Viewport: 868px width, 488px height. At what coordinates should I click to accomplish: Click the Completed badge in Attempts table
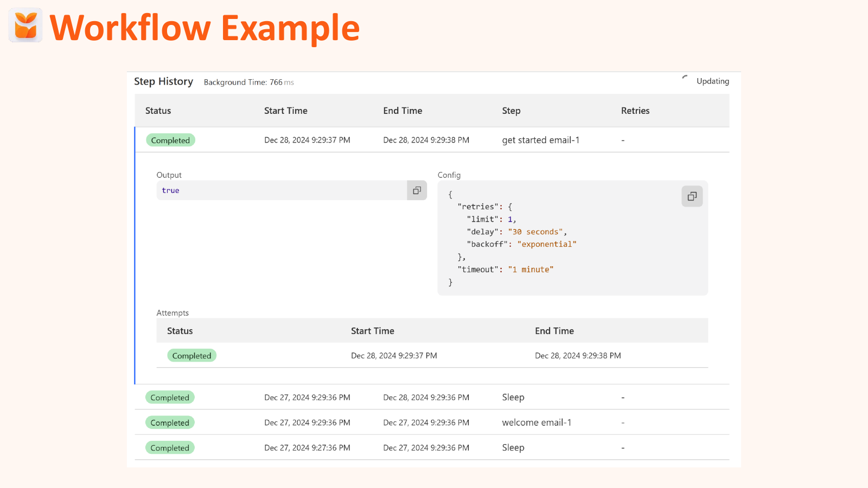pos(192,356)
